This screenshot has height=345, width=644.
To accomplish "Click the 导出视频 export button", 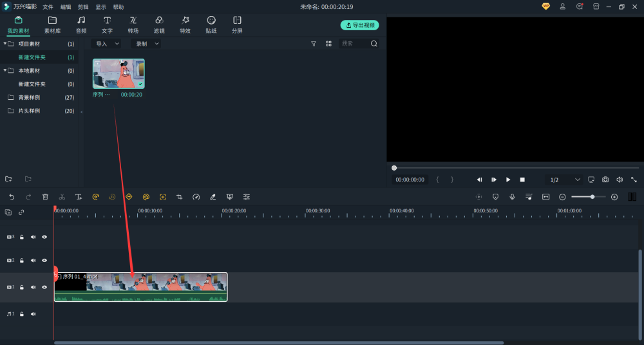I will pos(359,25).
